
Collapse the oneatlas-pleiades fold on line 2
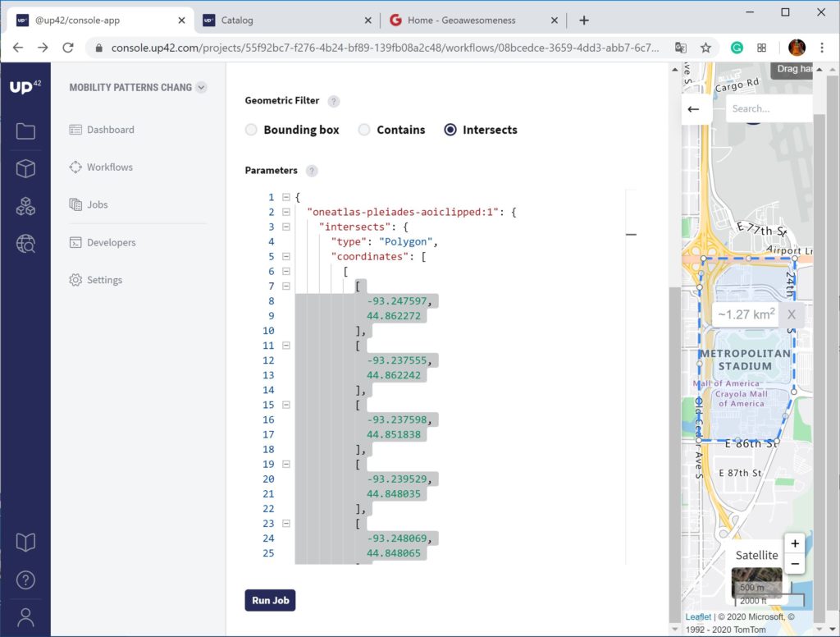[x=286, y=213]
